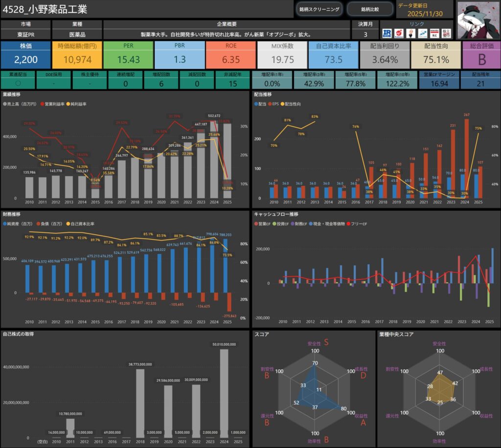Open the IR BANK link icon

point(387,33)
